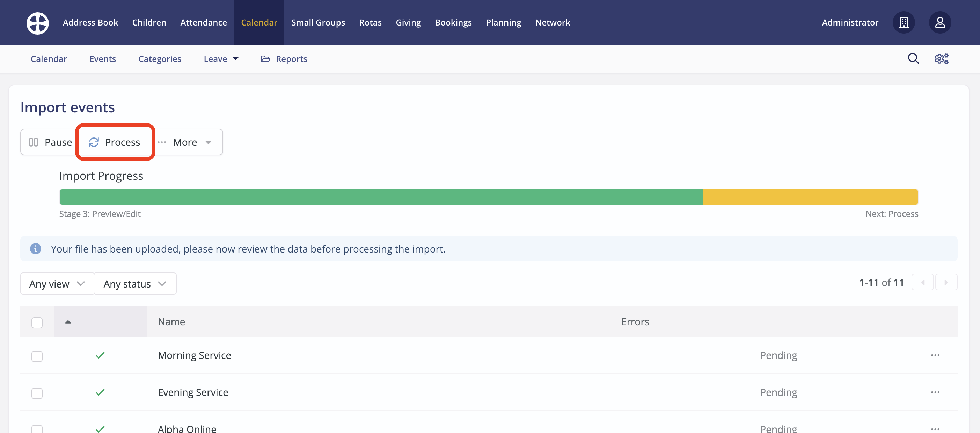Click the Process import button
This screenshot has width=980, height=433.
pyautogui.click(x=115, y=142)
